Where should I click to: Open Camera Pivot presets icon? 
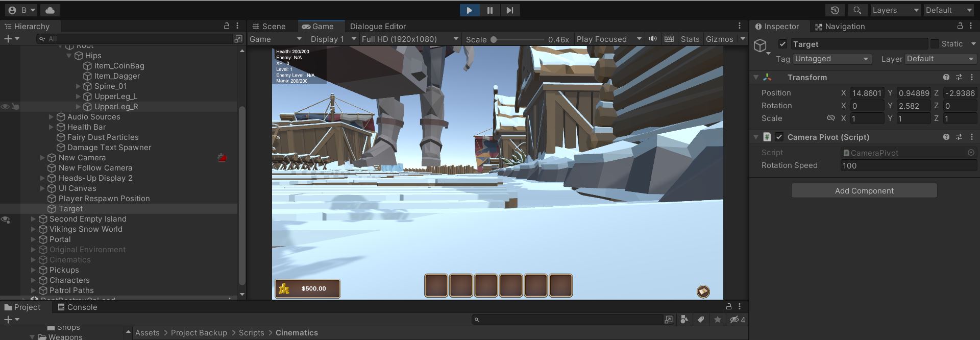point(959,137)
